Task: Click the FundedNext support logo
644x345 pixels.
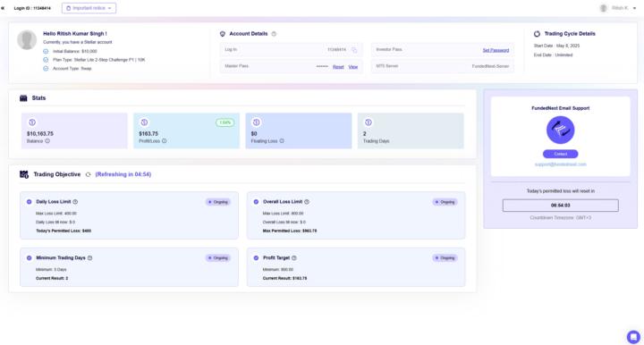Action: pos(560,130)
